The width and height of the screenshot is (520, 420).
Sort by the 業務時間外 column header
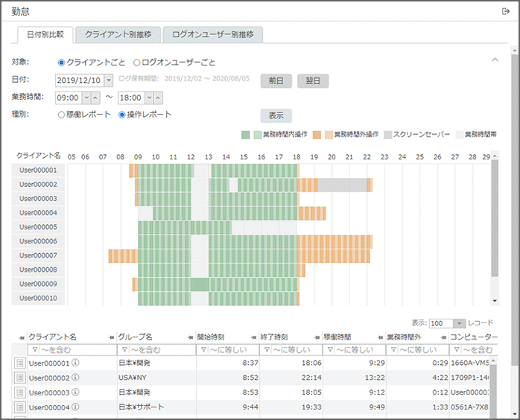point(404,337)
